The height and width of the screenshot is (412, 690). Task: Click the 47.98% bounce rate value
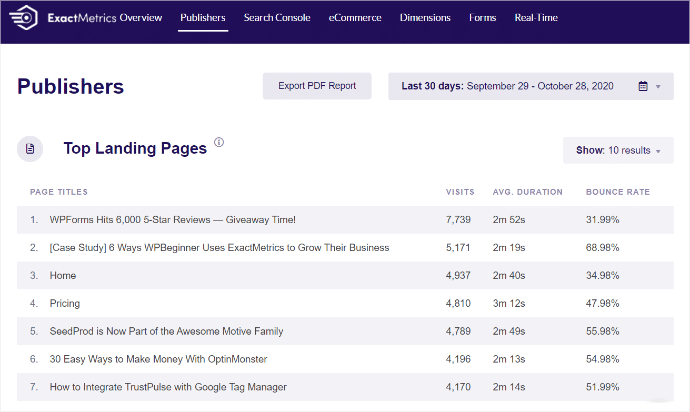click(602, 303)
